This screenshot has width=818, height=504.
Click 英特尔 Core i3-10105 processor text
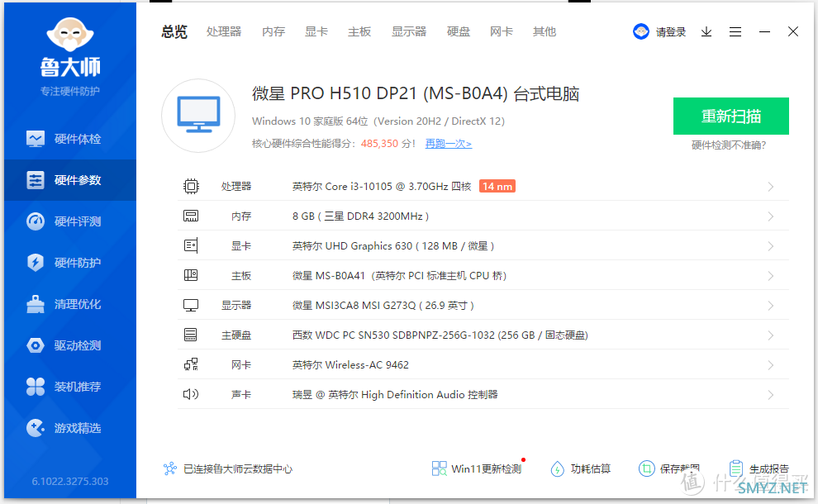[x=382, y=186]
